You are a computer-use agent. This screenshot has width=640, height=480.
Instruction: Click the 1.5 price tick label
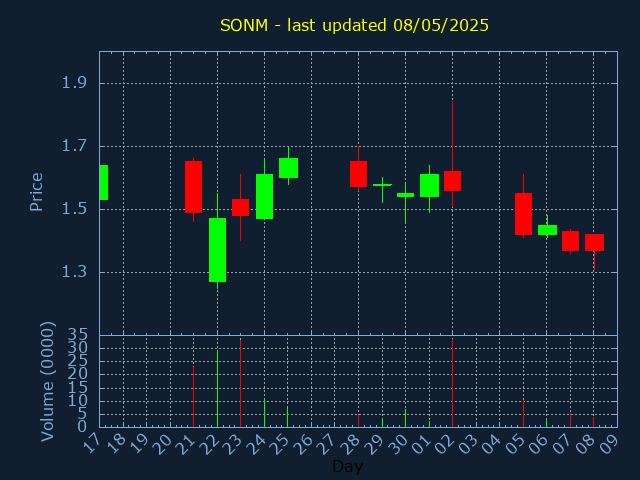coord(74,209)
